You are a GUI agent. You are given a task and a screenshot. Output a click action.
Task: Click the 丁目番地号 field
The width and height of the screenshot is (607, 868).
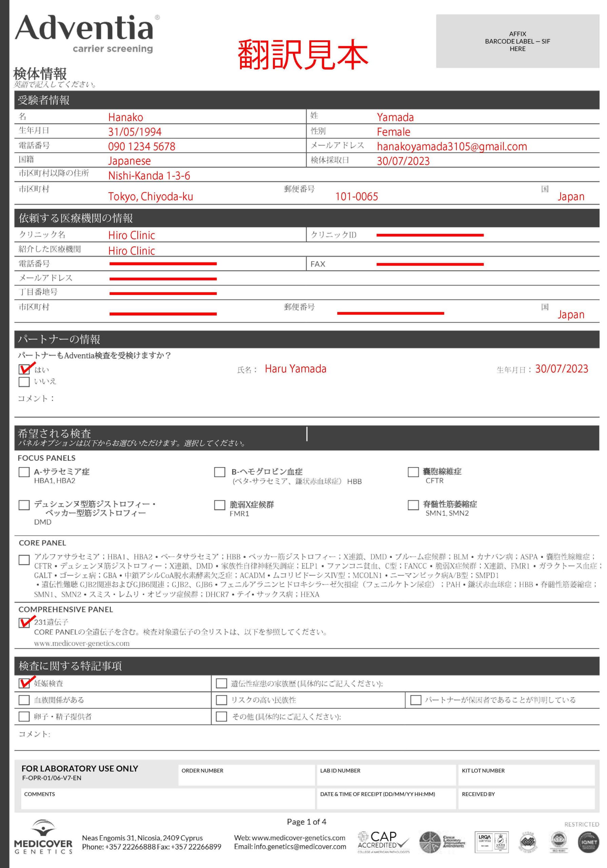[x=163, y=293]
